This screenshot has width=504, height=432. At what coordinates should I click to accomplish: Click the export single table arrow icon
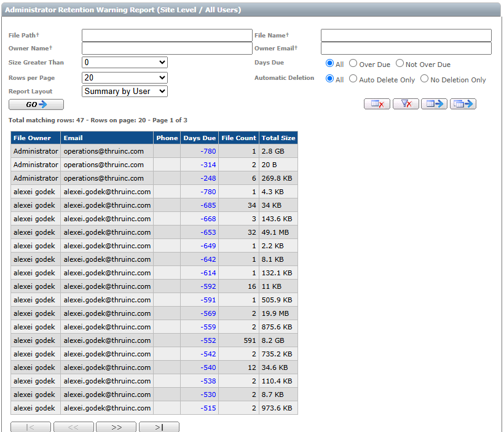[x=434, y=104]
